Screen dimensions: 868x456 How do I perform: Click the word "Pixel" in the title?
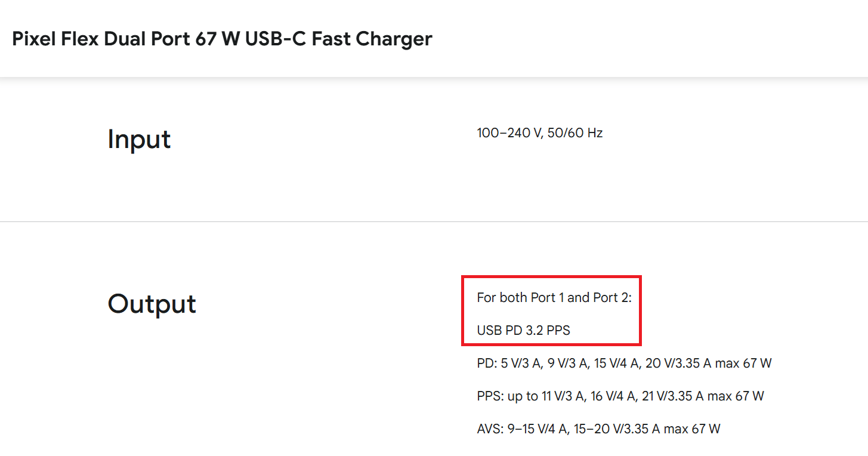click(33, 39)
